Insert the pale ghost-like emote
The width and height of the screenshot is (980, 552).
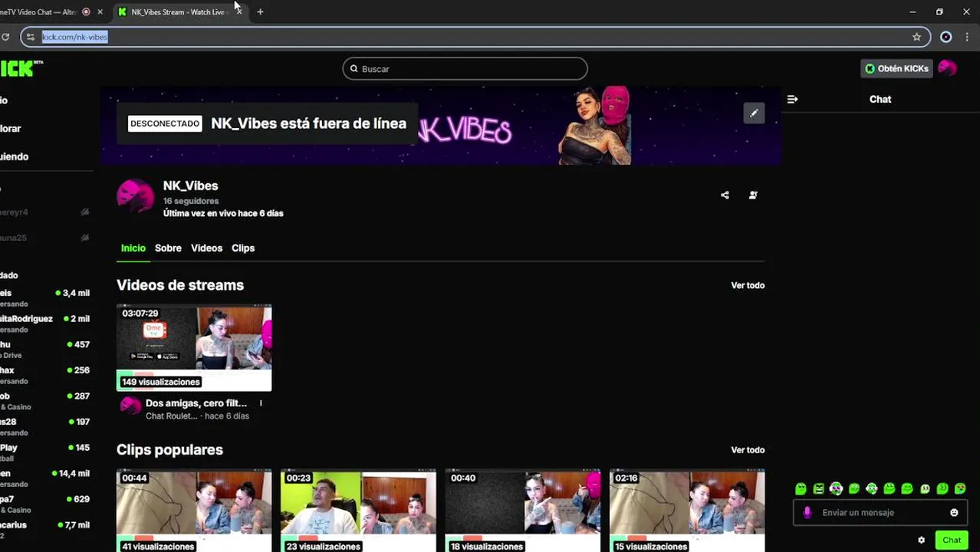tap(925, 488)
